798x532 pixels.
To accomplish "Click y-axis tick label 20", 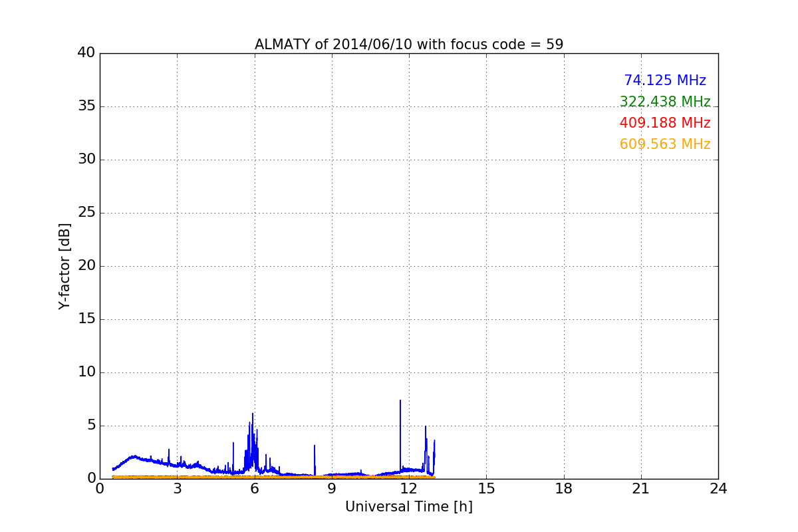I will click(x=86, y=266).
